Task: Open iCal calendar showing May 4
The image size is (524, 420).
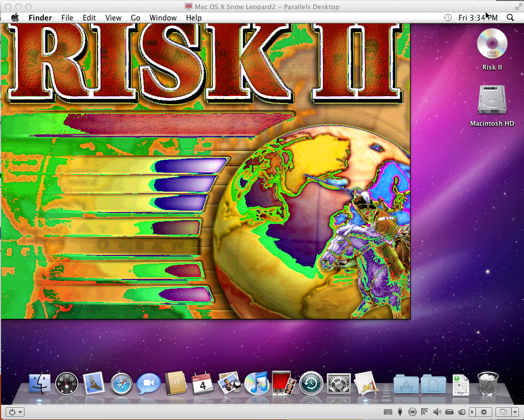Action: click(x=202, y=384)
